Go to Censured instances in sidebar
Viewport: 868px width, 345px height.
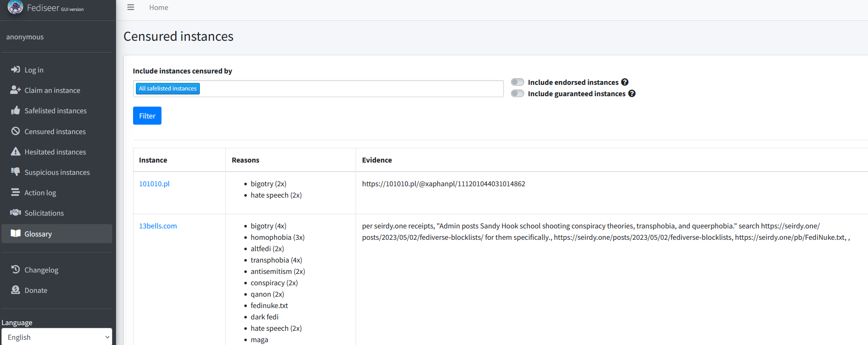tap(57, 131)
